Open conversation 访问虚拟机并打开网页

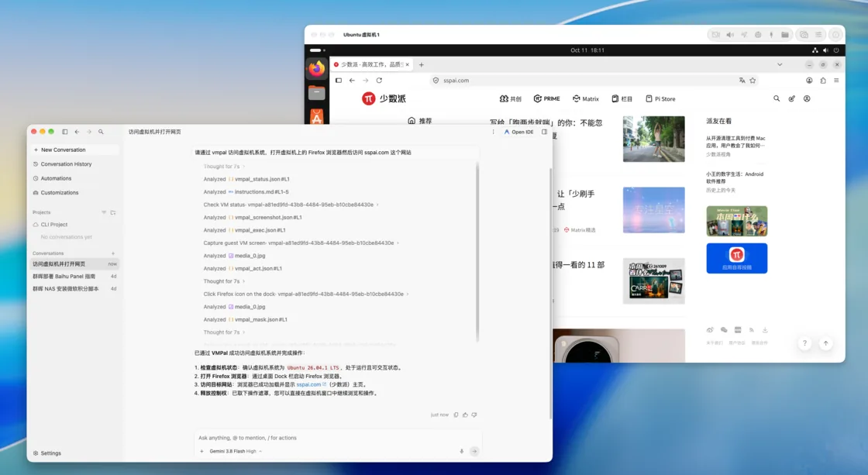pyautogui.click(x=74, y=264)
